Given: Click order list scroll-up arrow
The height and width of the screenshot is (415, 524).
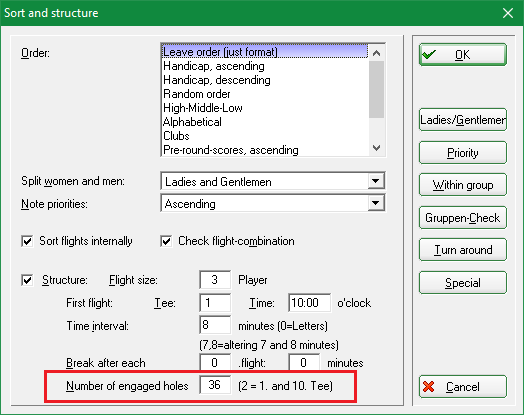Looking at the screenshot, I should [377, 53].
